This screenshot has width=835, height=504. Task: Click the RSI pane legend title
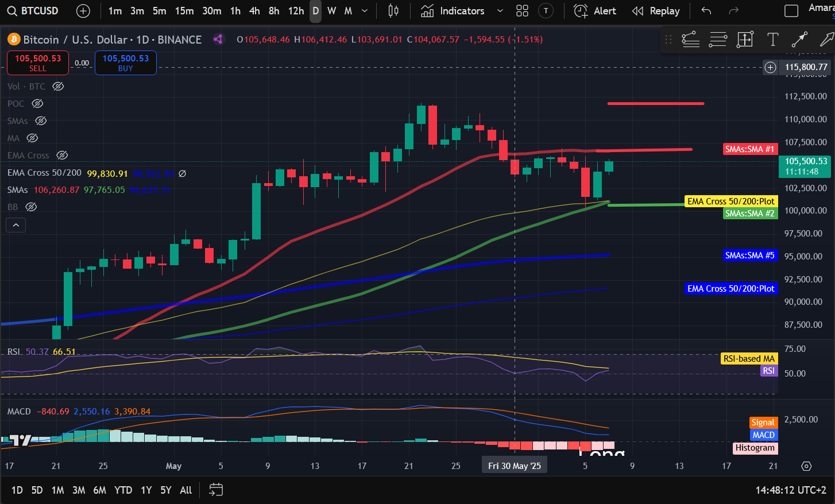pos(14,351)
